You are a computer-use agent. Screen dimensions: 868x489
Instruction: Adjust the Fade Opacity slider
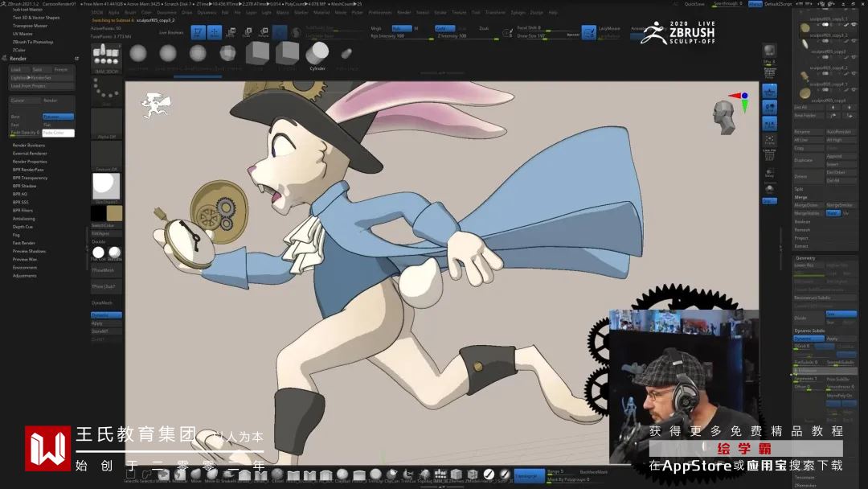coord(25,133)
